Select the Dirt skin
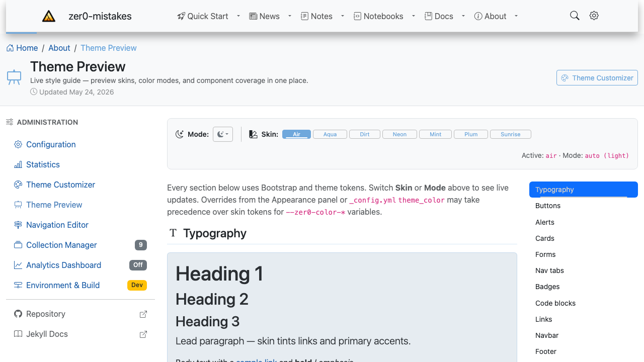The height and width of the screenshot is (362, 644). (x=365, y=134)
